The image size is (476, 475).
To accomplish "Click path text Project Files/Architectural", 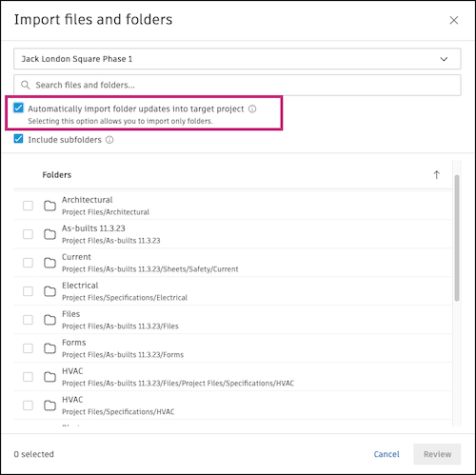I will point(106,212).
